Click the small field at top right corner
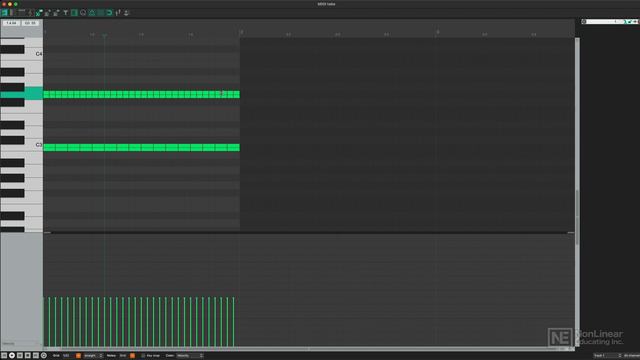 (610, 22)
